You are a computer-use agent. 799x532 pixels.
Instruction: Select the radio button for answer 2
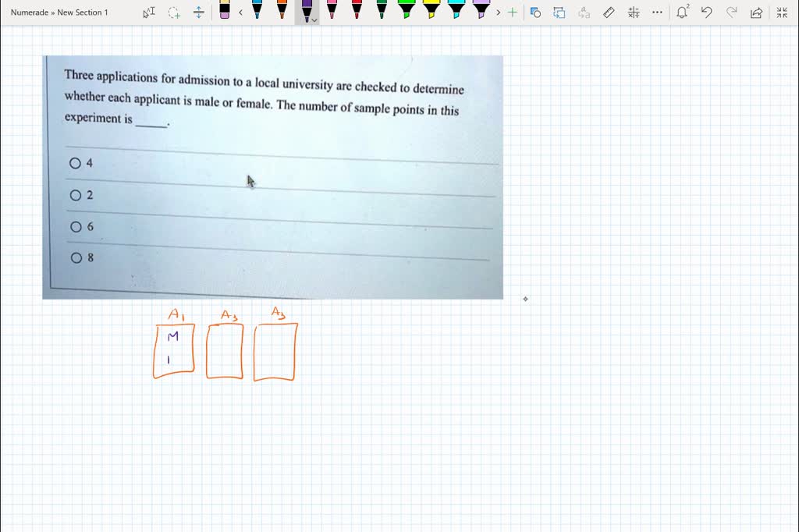tap(76, 195)
